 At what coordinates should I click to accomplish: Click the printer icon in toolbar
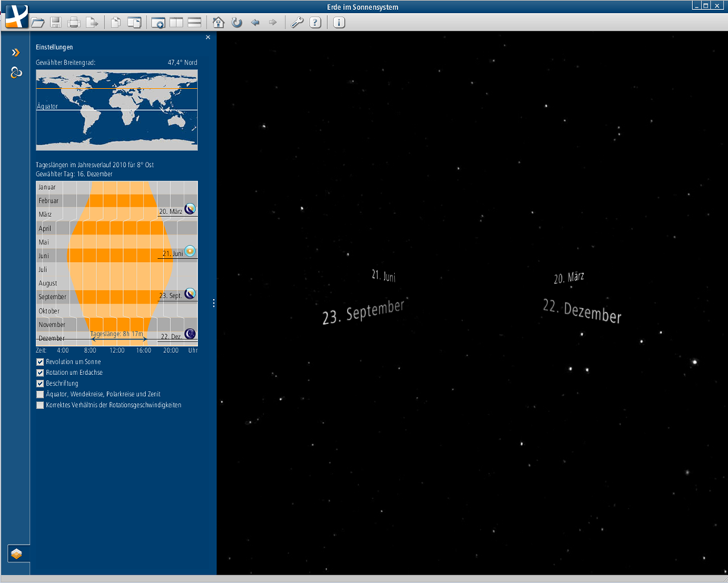click(74, 23)
